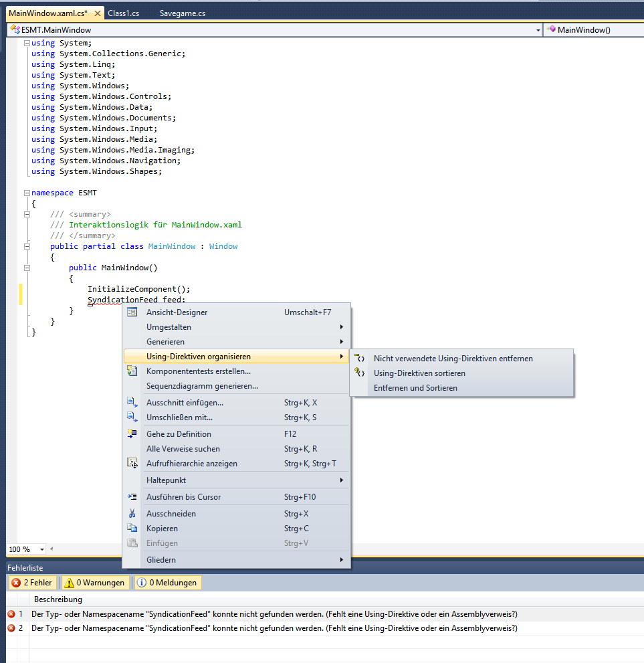Click the Ausschnitt einfügen snippet icon
This screenshot has width=644, height=663.
tap(132, 403)
